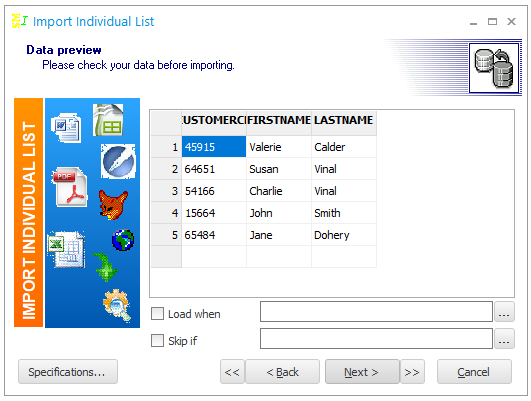Select the cell with value 45915

214,147
